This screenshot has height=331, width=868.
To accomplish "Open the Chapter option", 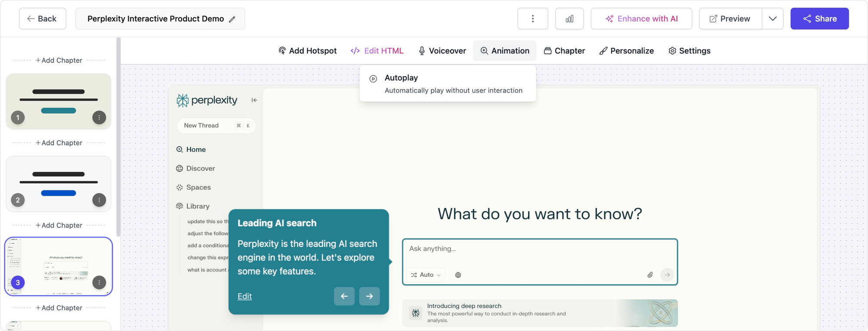I will 564,51.
